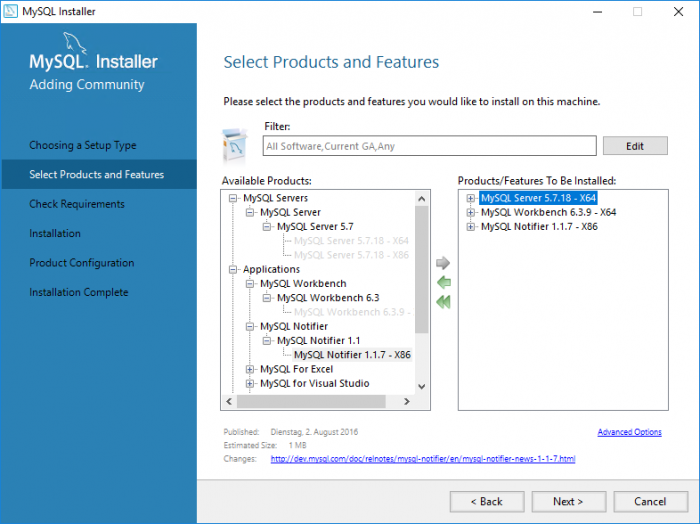Screen dimensions: 700x524
Task: Click the green remove-all double arrow
Action: (443, 302)
